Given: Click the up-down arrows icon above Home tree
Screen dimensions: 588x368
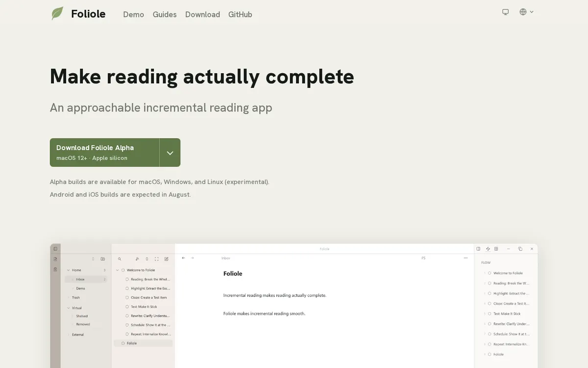Looking at the screenshot, I should 93,259.
